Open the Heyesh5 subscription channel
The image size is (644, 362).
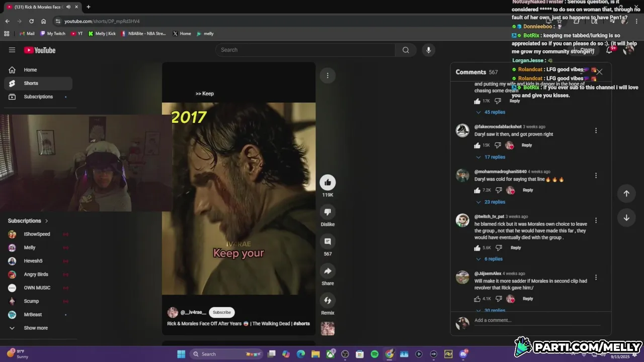coord(38,261)
